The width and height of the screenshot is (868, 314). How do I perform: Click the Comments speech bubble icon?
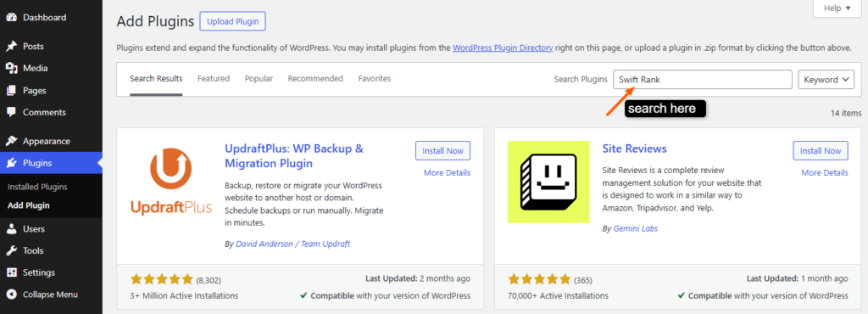(x=11, y=112)
